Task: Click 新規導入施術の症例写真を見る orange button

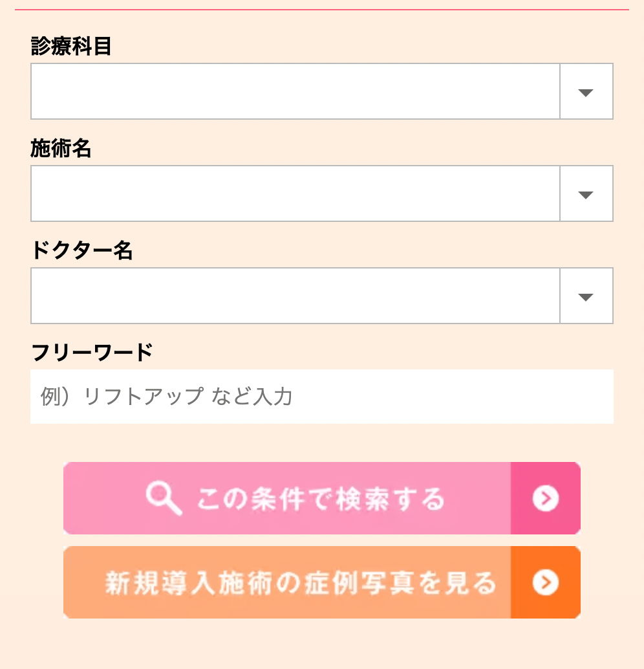Action: [322, 582]
